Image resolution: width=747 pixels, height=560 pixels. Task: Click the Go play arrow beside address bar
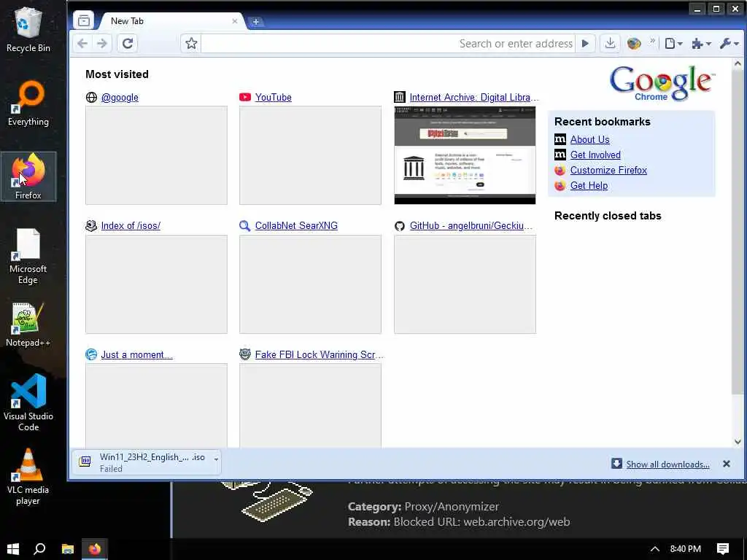(x=585, y=44)
